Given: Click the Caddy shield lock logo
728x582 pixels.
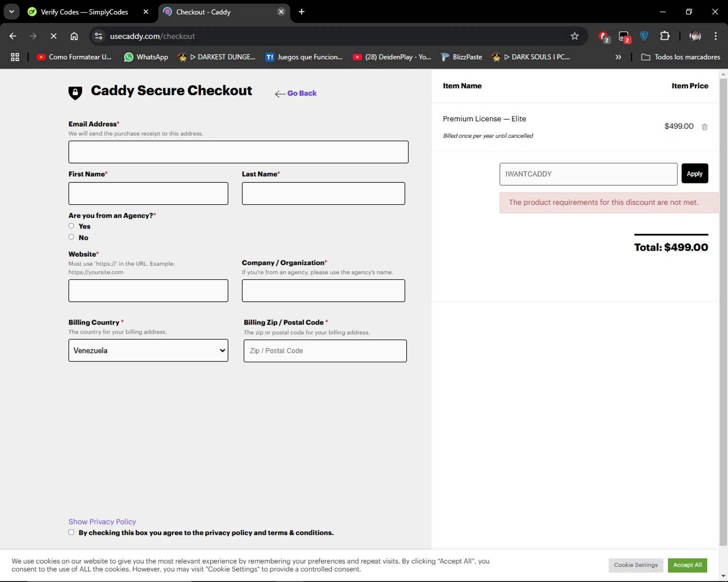Looking at the screenshot, I should pyautogui.click(x=75, y=93).
